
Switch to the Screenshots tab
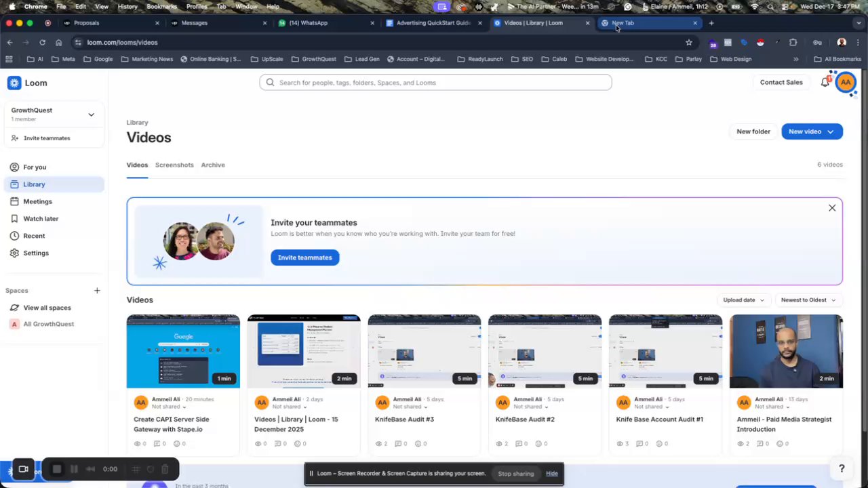pos(174,165)
